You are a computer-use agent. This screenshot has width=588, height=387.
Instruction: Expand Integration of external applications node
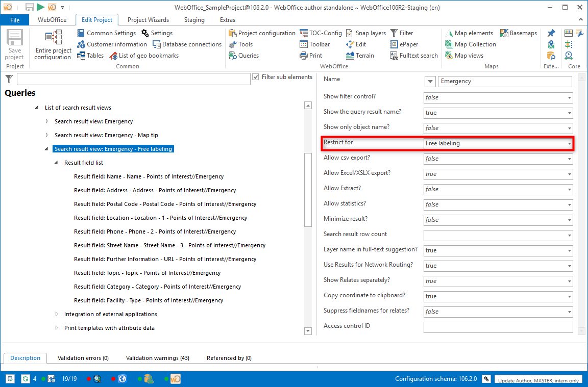tap(57, 315)
